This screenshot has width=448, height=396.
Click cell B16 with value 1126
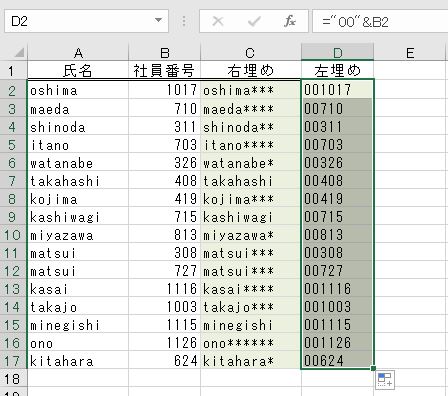[x=164, y=343]
